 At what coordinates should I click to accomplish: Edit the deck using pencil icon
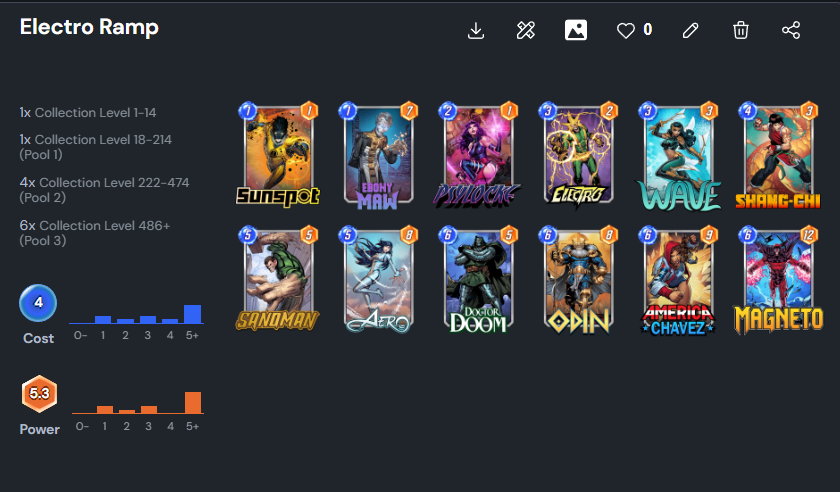(691, 31)
